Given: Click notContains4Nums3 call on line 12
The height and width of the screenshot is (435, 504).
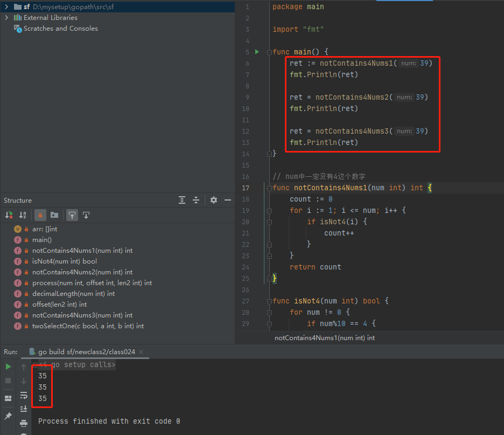Looking at the screenshot, I should click(x=352, y=131).
